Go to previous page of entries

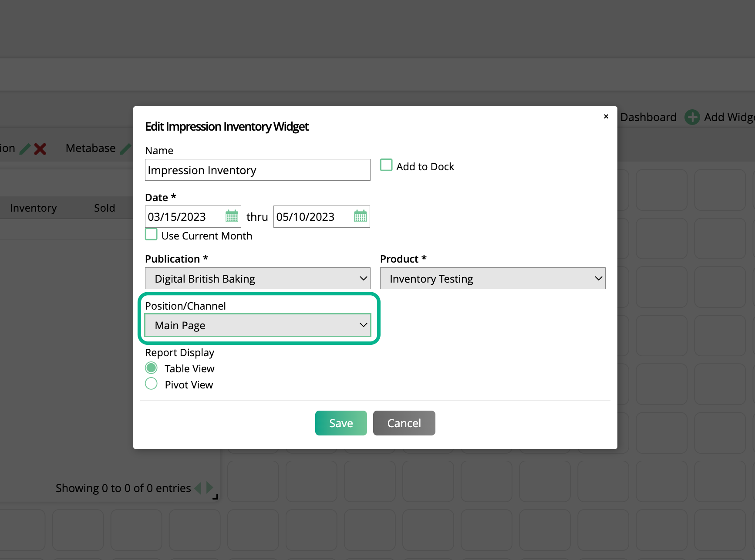(x=198, y=488)
